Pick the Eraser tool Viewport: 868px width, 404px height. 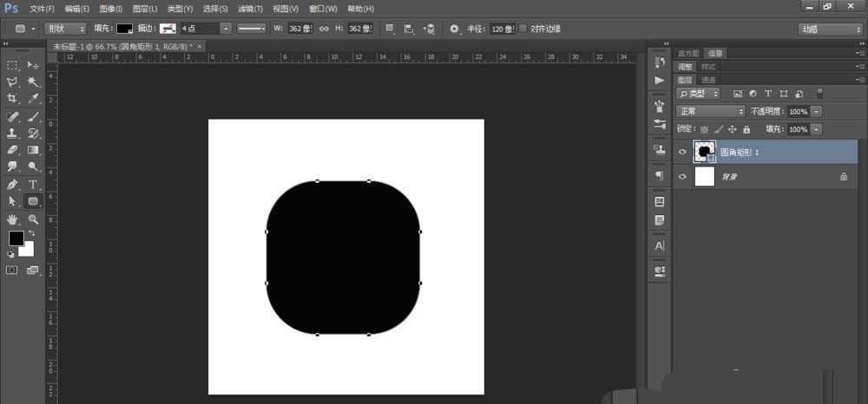[13, 150]
